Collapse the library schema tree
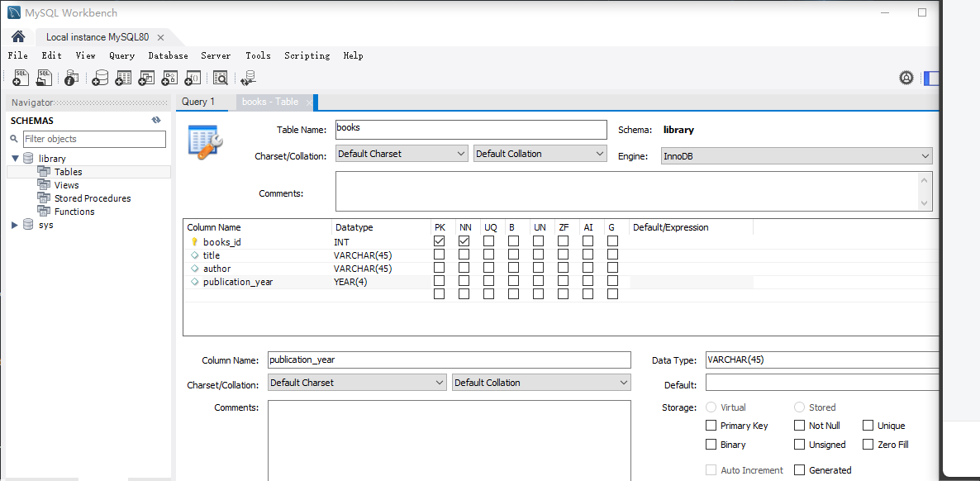 16,158
